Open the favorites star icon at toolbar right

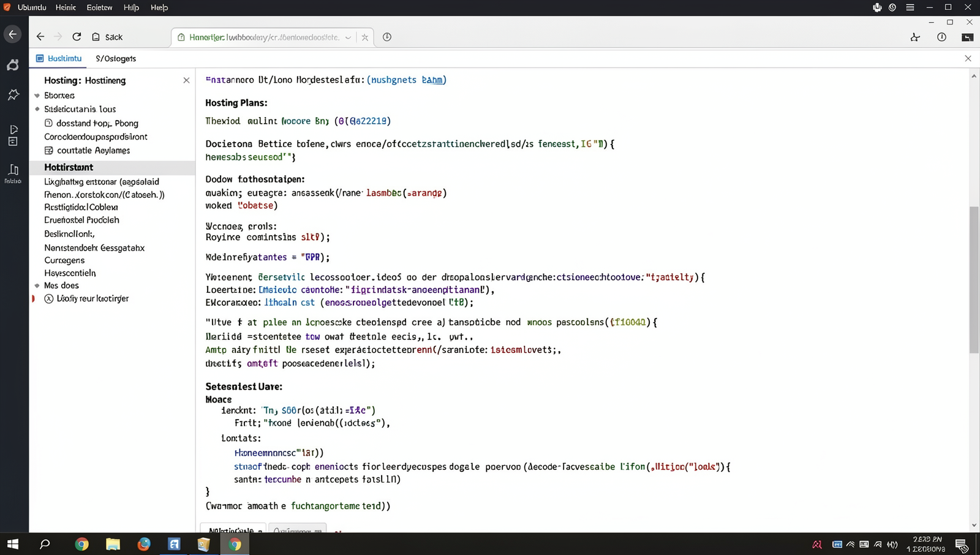(x=915, y=37)
